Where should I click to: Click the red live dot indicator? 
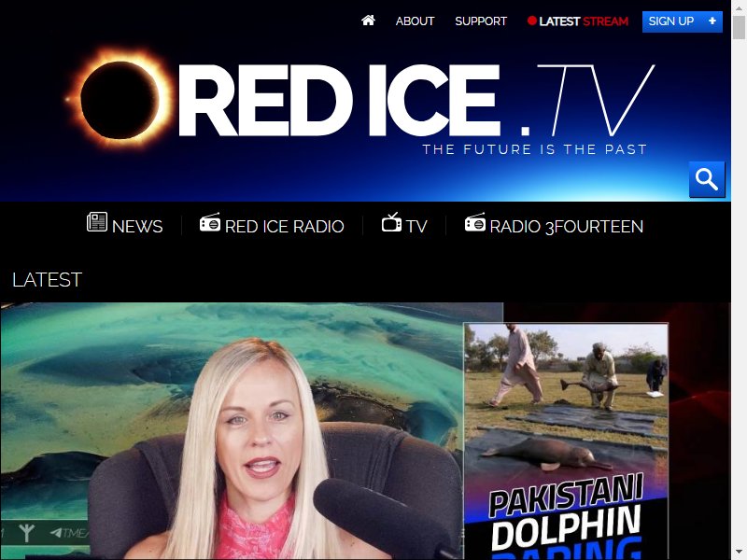click(531, 21)
